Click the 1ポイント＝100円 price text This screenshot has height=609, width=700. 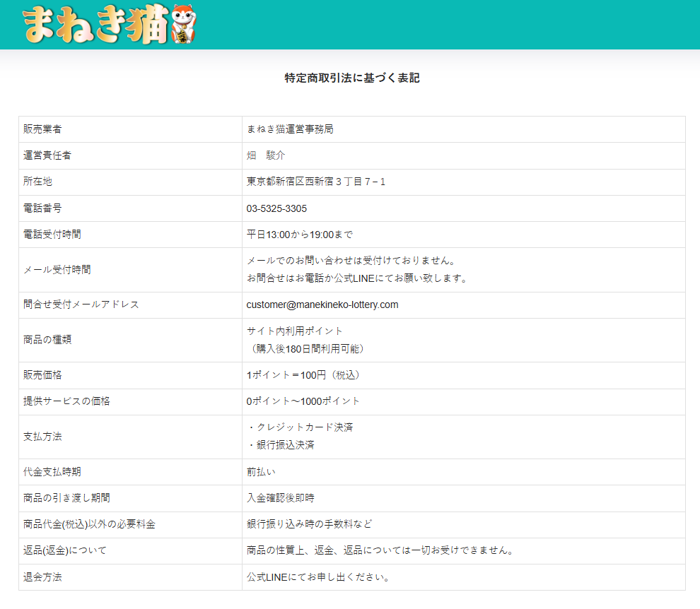[x=308, y=374]
